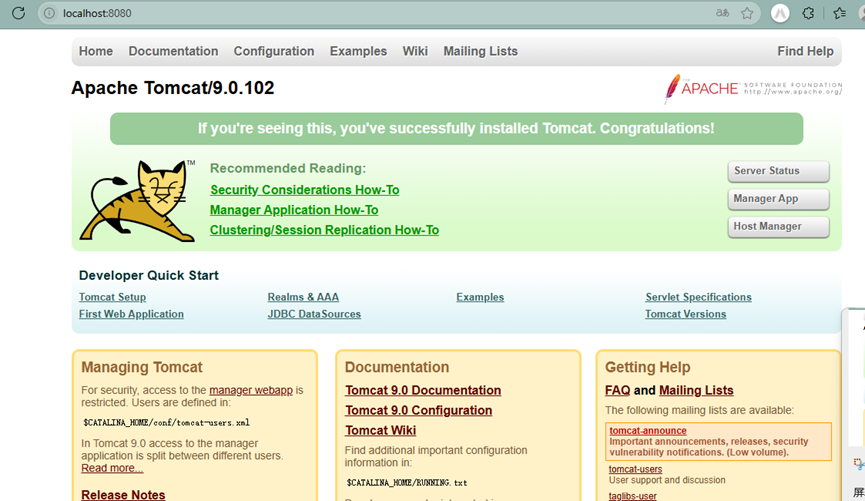Open the Tomcat Setup link
This screenshot has width=865, height=501.
point(113,297)
